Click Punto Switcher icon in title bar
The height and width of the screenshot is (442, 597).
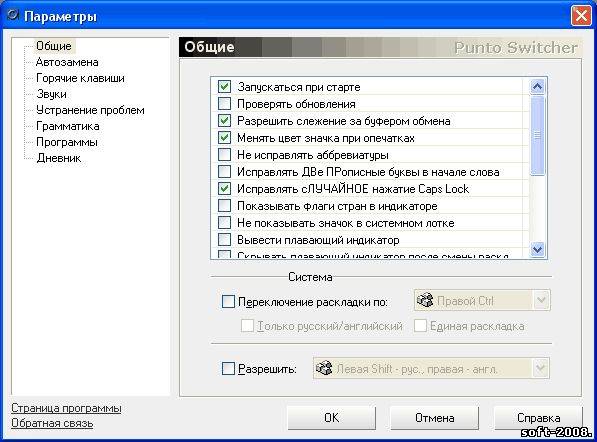(13, 15)
